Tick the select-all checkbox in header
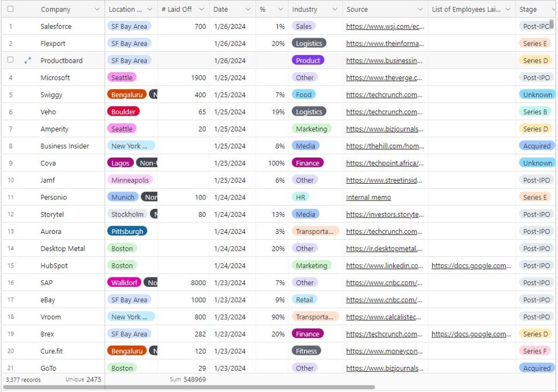 (x=10, y=9)
